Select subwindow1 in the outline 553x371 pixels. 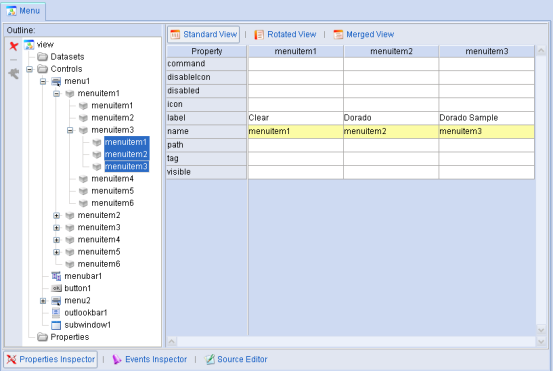pos(87,325)
